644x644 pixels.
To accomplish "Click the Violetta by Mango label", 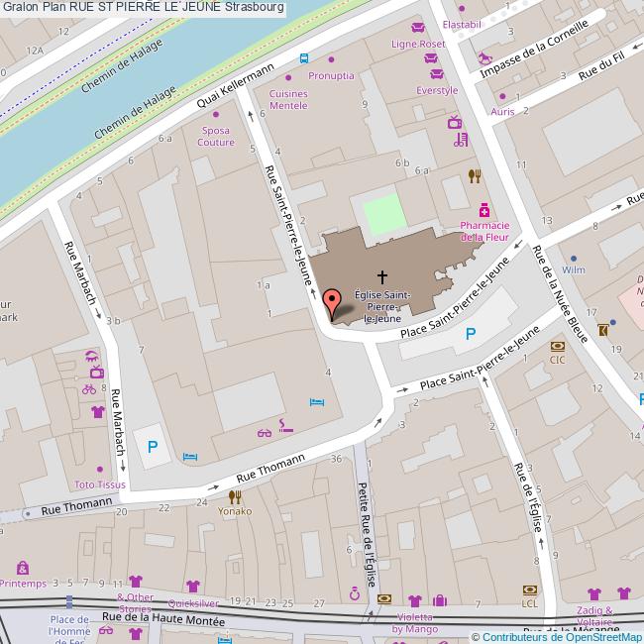I will point(414,622).
